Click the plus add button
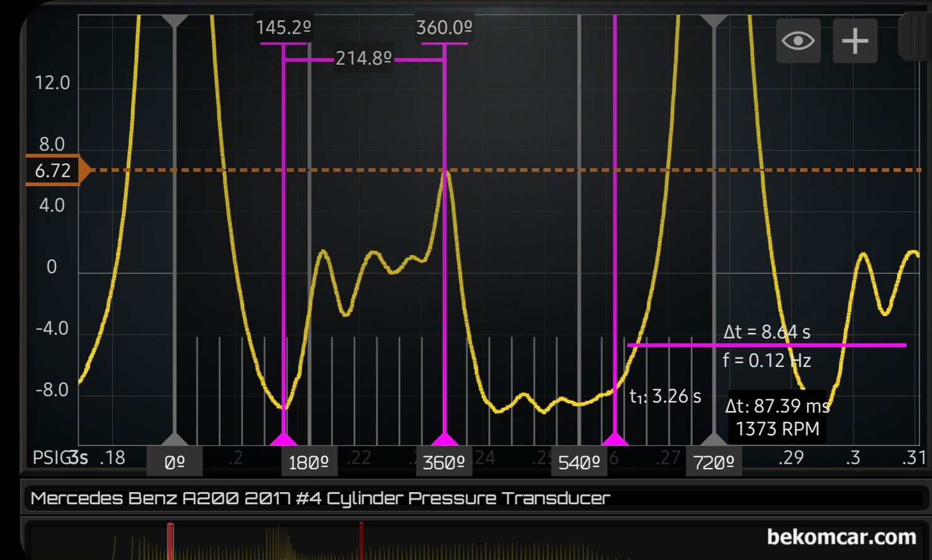The image size is (932, 560). coord(855,42)
